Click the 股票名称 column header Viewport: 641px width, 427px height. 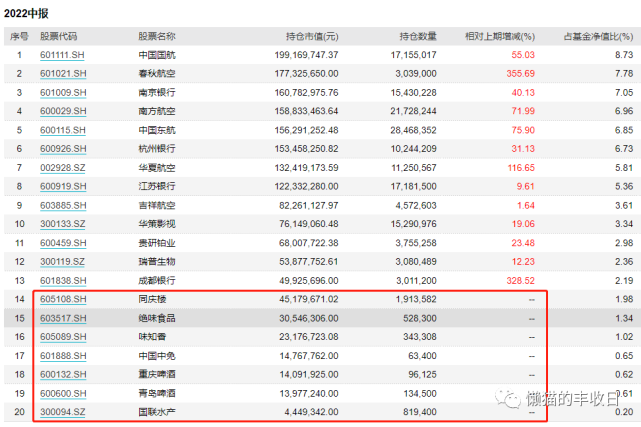(x=157, y=36)
